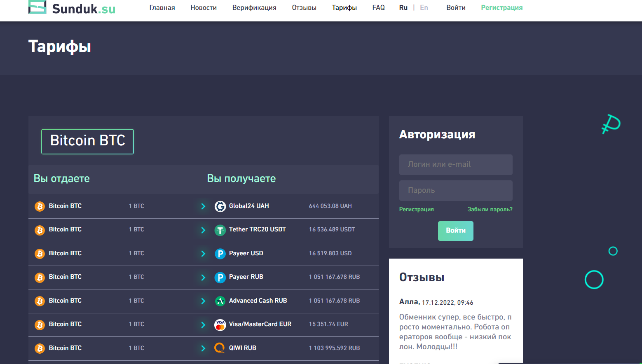Click arrow chevron in Payeer RUB row
The image size is (642, 364).
point(203,277)
